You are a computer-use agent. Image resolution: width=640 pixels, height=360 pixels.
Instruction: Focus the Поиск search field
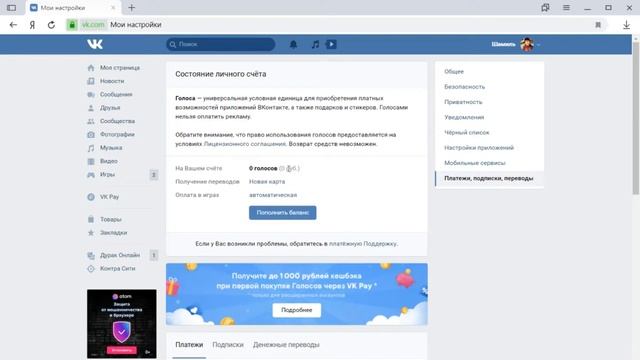pos(220,44)
